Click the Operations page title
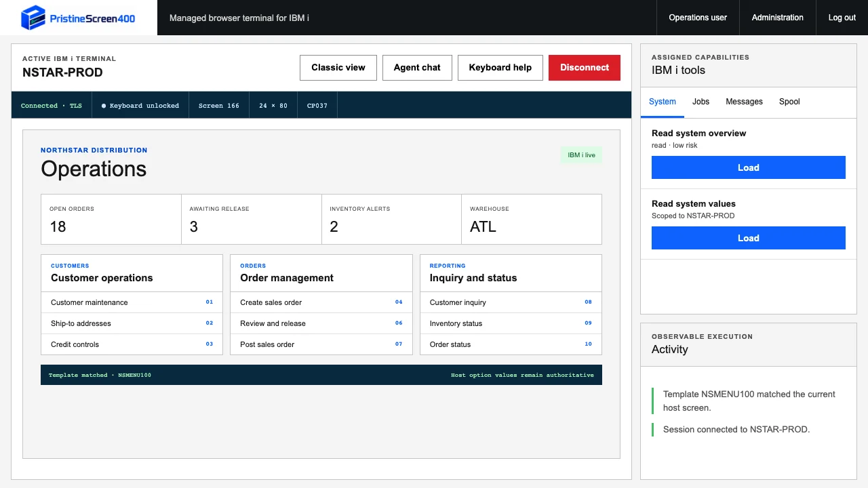This screenshot has width=868, height=488. 94,169
